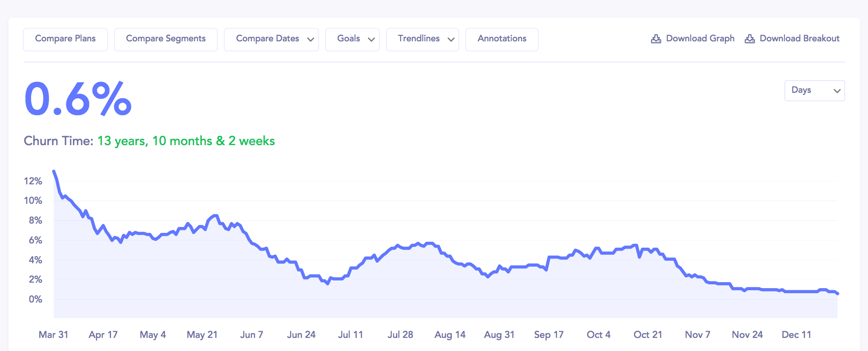Click the Download Graph icon
This screenshot has height=351, width=868.
[x=656, y=39]
